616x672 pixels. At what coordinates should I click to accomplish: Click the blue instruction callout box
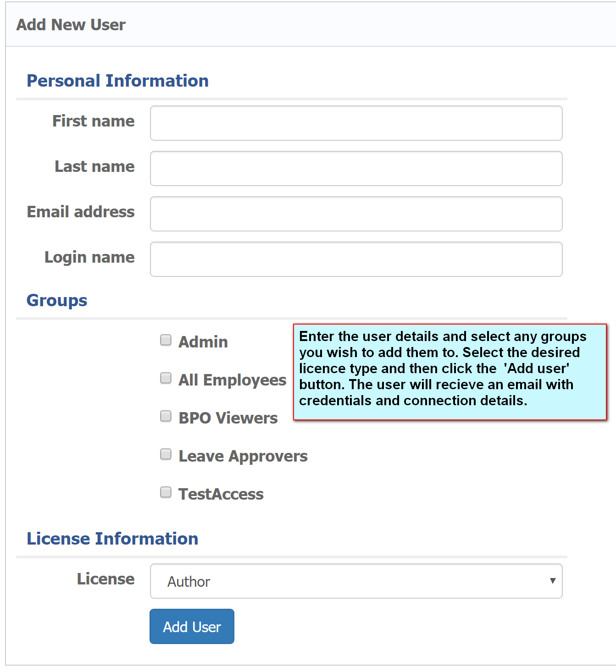[x=450, y=371]
